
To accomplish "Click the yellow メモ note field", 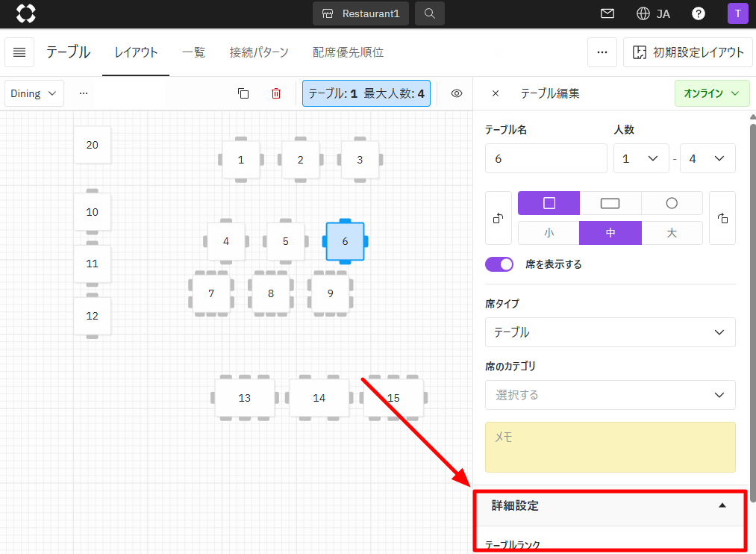I will 610,447.
